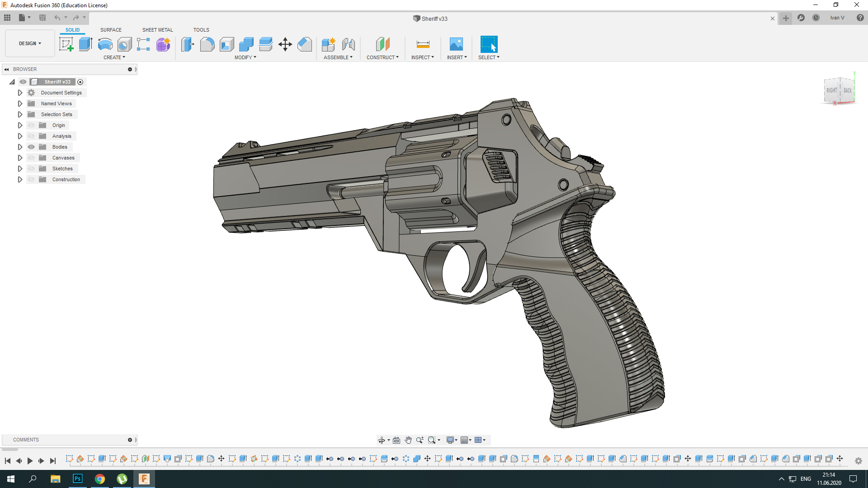Expand the Origin node in the browser

[x=20, y=125]
